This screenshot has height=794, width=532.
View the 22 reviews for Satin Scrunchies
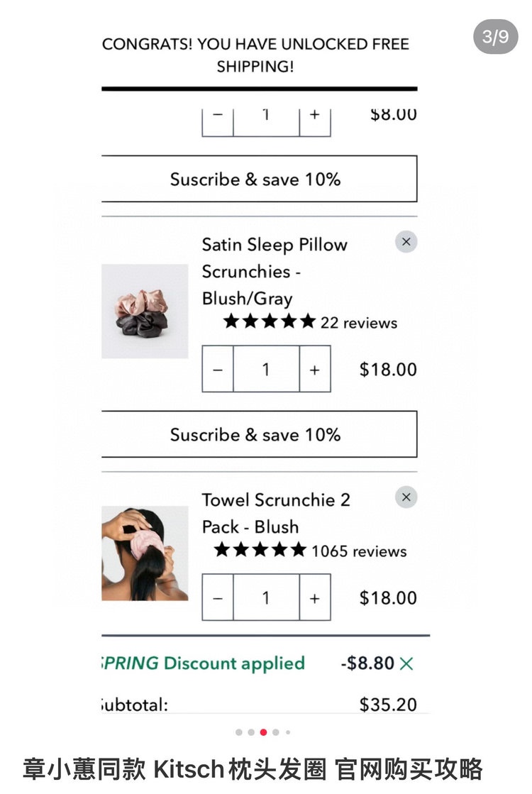click(x=358, y=323)
